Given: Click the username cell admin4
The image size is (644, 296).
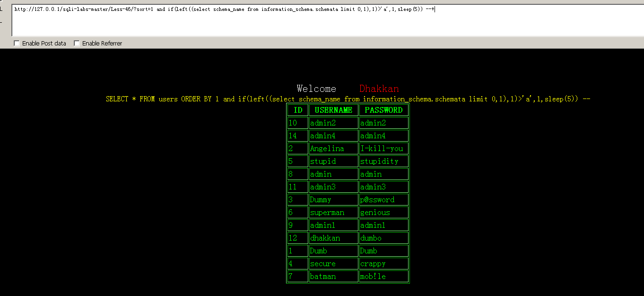Looking at the screenshot, I should (334, 135).
